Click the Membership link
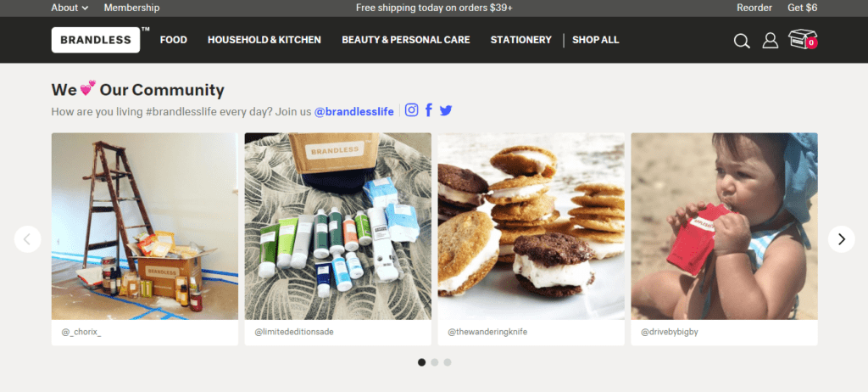This screenshot has width=868, height=392. (131, 8)
